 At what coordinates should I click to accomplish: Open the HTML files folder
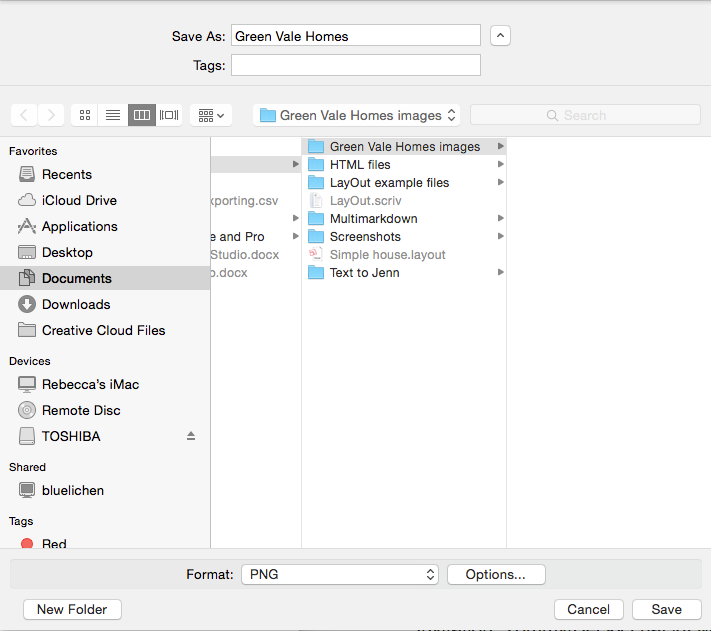pos(404,164)
